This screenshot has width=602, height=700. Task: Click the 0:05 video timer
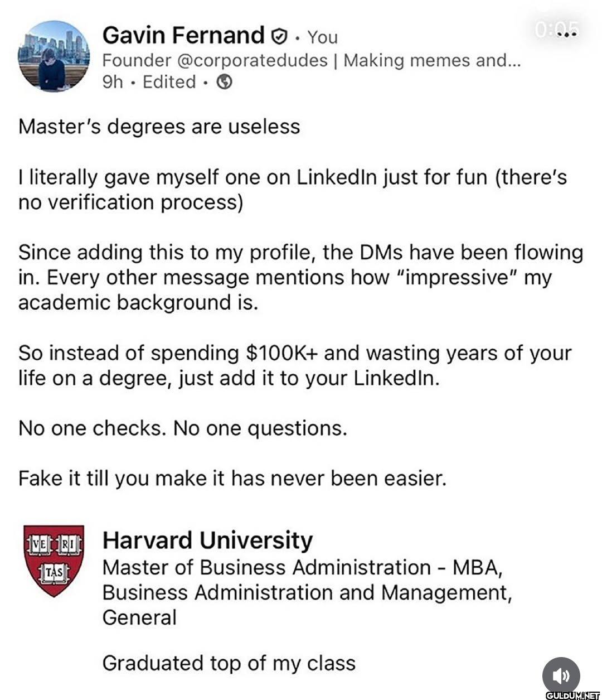(557, 30)
